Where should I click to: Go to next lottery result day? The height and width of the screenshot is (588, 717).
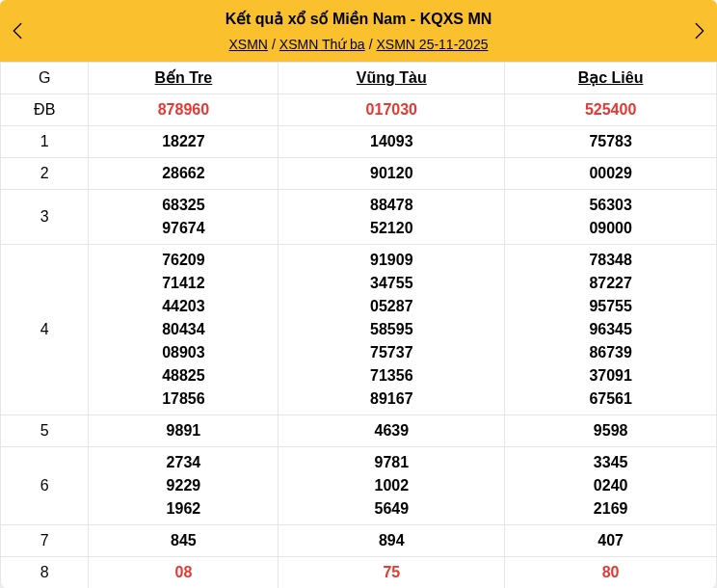pyautogui.click(x=699, y=31)
